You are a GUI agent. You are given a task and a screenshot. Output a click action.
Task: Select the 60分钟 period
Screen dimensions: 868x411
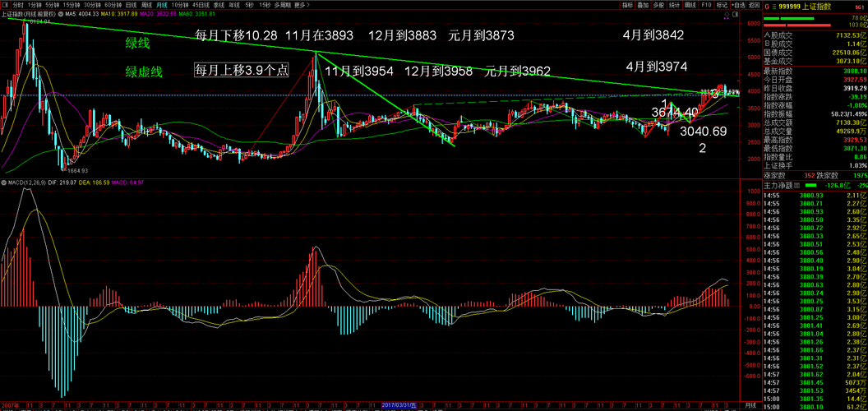[113, 5]
